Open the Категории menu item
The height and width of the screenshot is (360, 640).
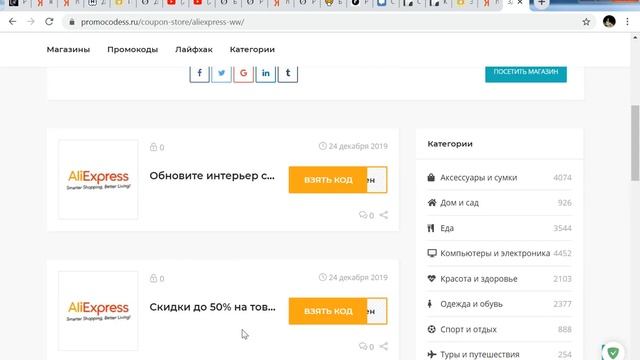(x=252, y=49)
